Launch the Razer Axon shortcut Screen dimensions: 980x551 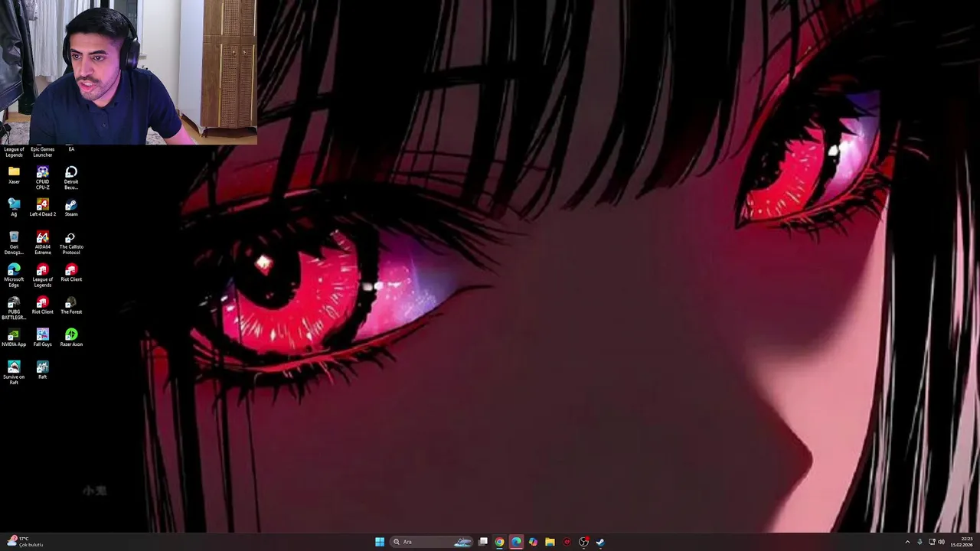point(71,337)
